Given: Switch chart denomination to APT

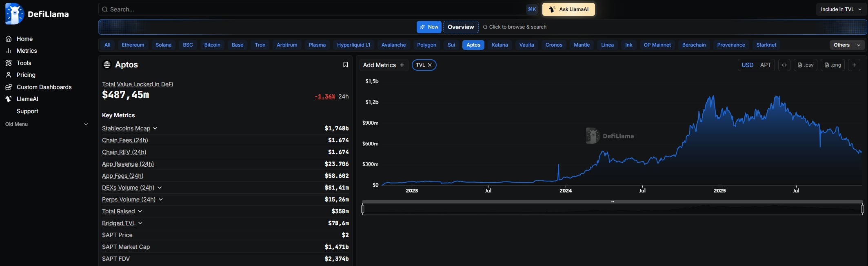Looking at the screenshot, I should pyautogui.click(x=766, y=65).
